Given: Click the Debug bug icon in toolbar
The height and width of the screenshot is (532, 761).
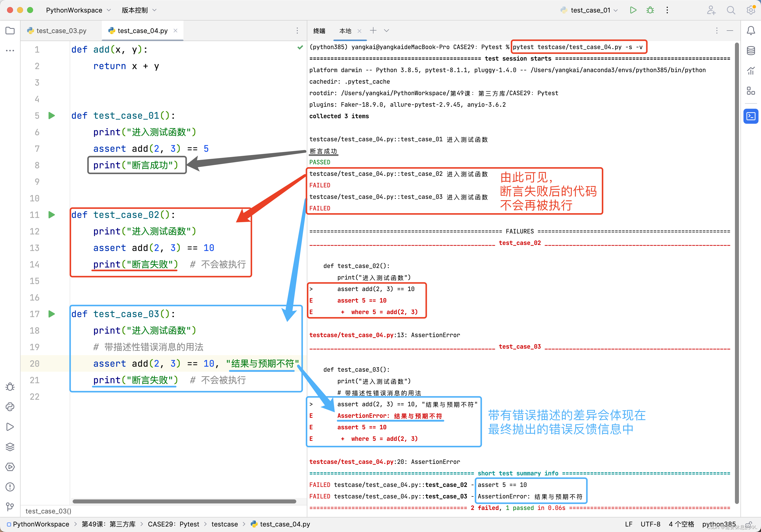Looking at the screenshot, I should (650, 10).
